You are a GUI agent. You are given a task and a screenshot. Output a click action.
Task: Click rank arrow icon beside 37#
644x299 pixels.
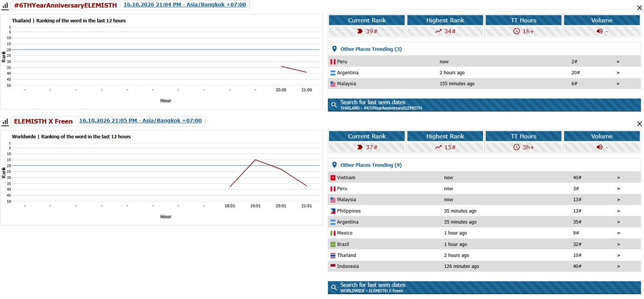[360, 147]
